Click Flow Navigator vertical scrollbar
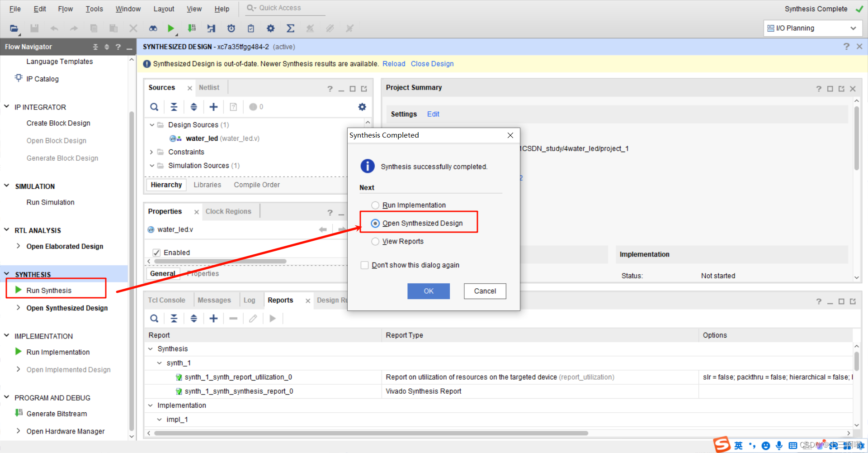The width and height of the screenshot is (868, 453). click(x=132, y=271)
